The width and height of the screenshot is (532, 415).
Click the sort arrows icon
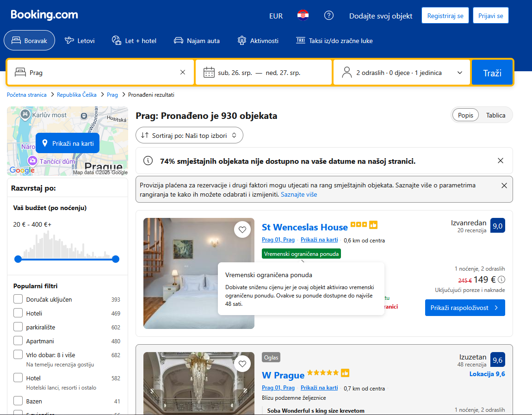pos(145,135)
